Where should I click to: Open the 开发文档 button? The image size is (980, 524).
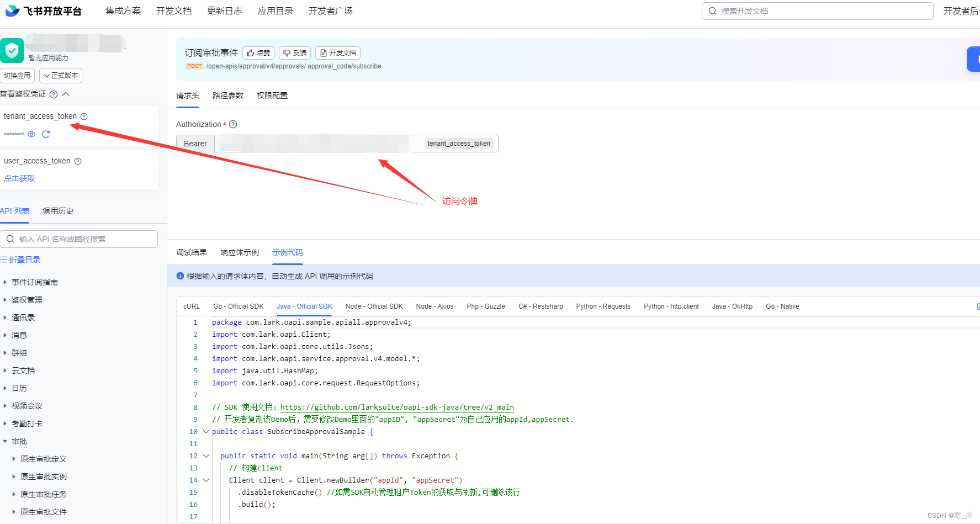pos(338,53)
